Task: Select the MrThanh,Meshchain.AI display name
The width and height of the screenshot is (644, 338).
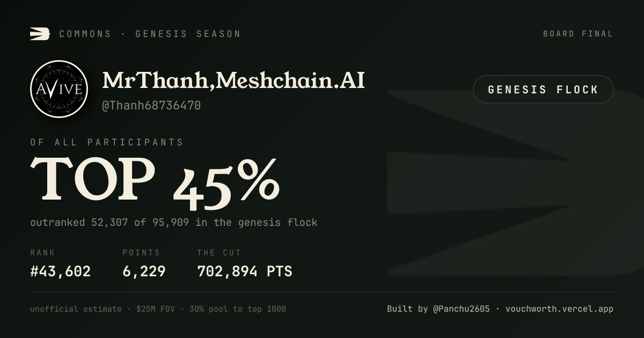Action: coord(233,80)
